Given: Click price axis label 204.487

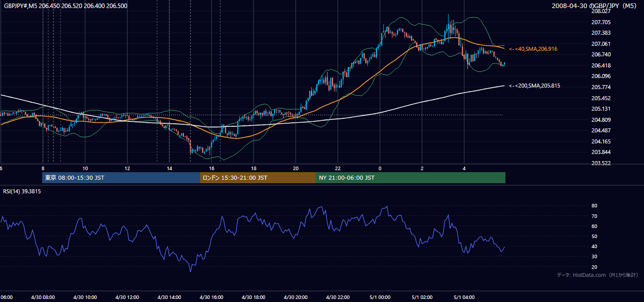Looking at the screenshot, I should 600,130.
